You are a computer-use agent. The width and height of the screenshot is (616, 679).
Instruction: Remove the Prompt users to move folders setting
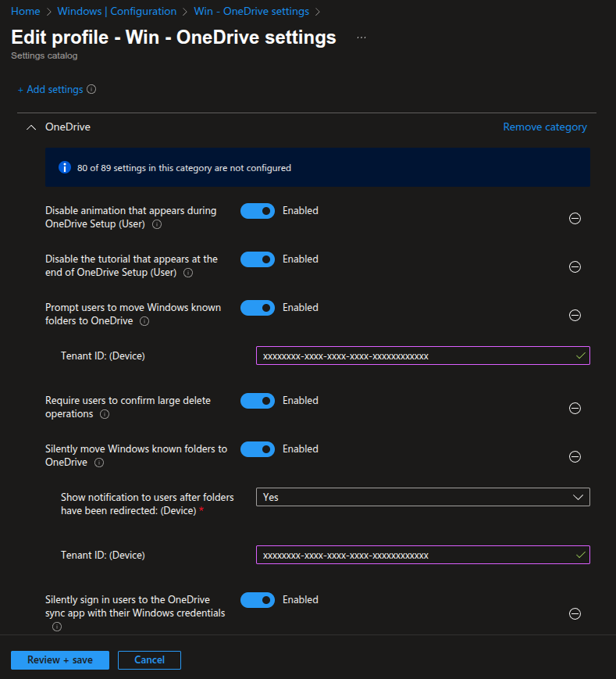[x=575, y=316]
